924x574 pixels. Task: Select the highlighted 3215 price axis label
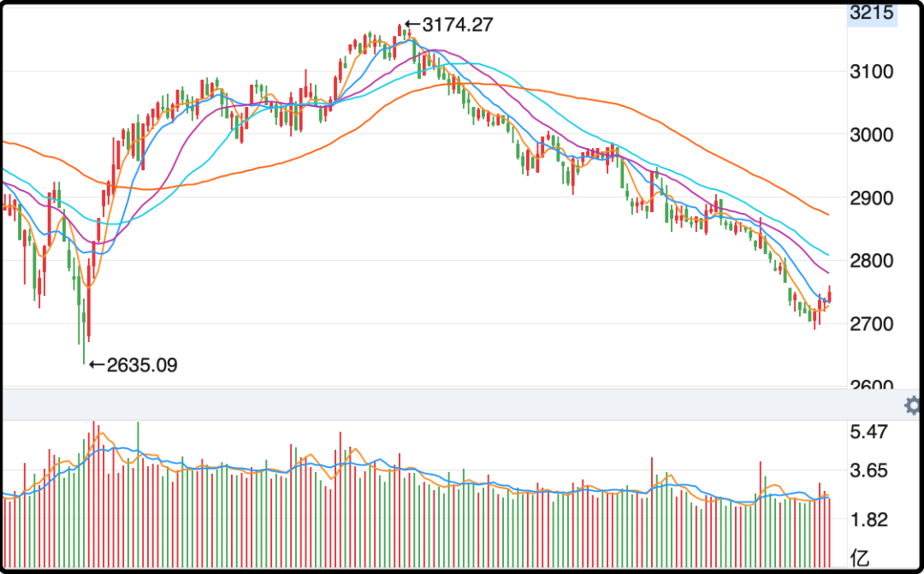(871, 14)
